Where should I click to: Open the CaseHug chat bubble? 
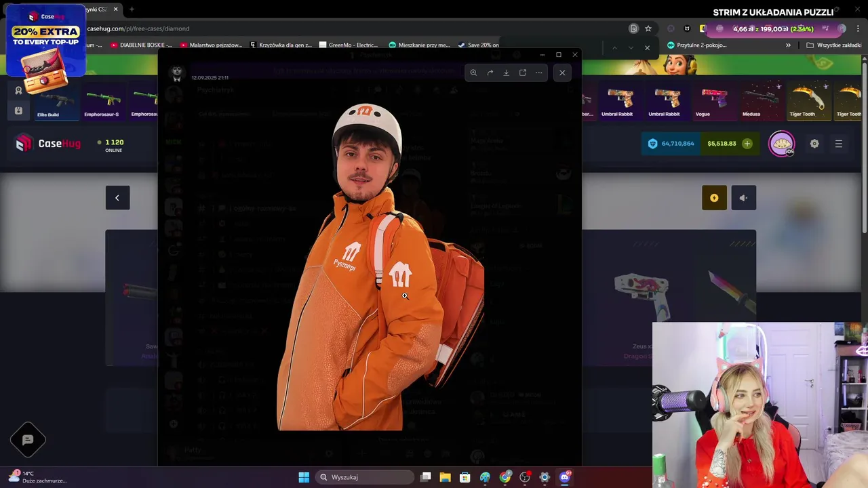pyautogui.click(x=28, y=440)
